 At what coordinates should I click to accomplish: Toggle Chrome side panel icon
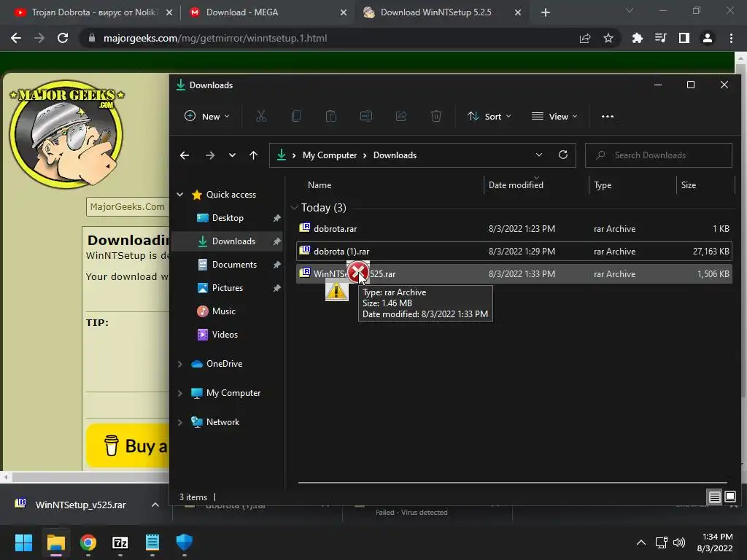[x=684, y=38]
